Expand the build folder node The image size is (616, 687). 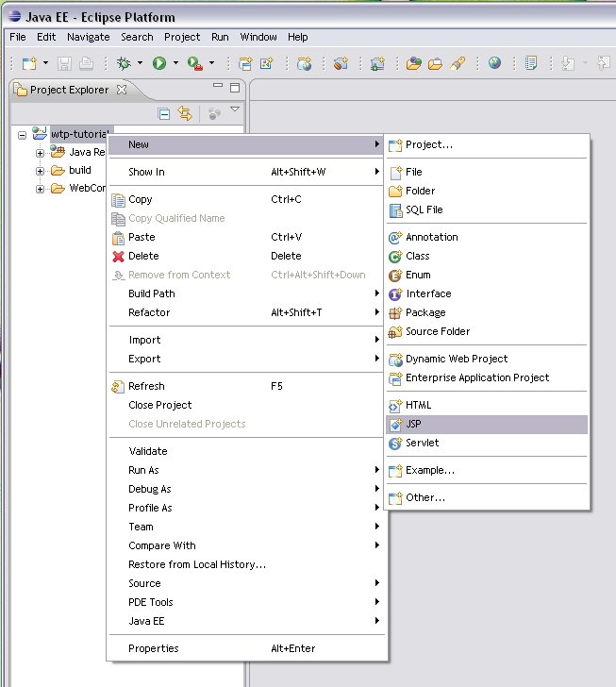point(40,171)
